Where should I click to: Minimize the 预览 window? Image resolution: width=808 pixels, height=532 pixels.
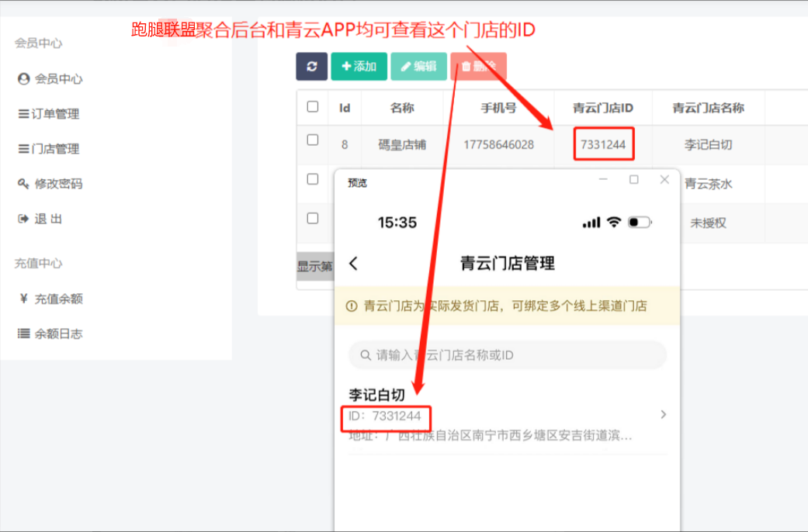603,179
